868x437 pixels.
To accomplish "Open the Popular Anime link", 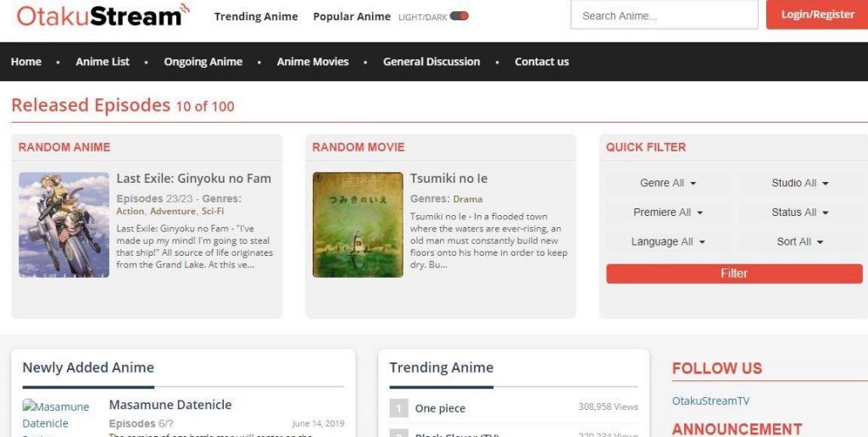I will click(352, 17).
